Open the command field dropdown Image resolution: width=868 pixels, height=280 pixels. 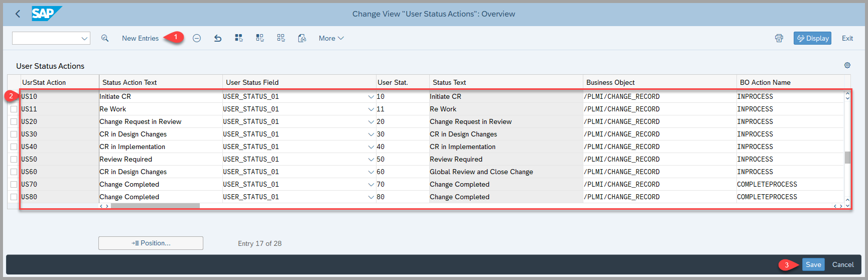[x=84, y=38]
